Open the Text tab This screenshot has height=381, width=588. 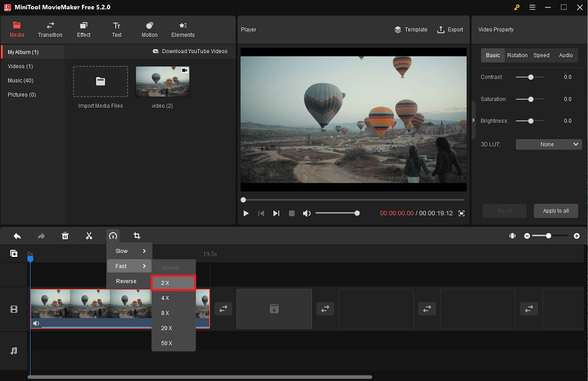tap(117, 29)
